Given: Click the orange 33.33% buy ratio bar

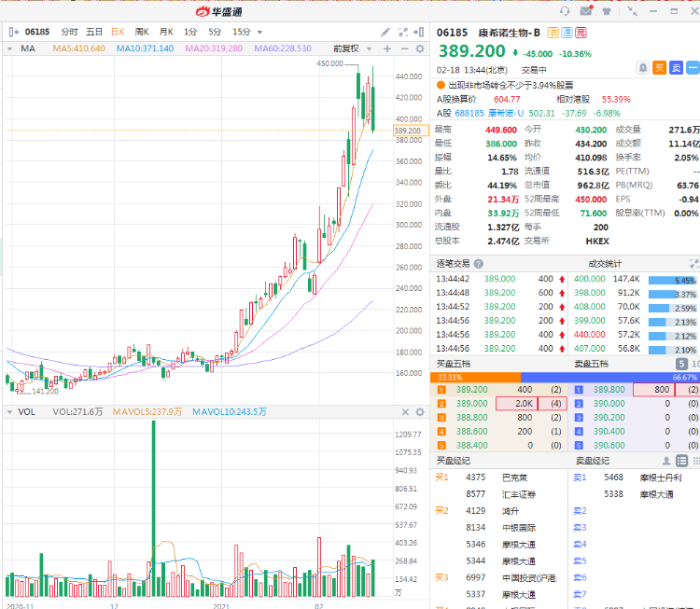Looking at the screenshot, I should tap(475, 378).
